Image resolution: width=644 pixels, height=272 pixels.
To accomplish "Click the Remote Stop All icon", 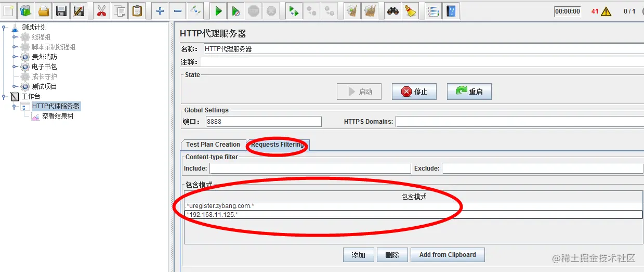I will [312, 10].
